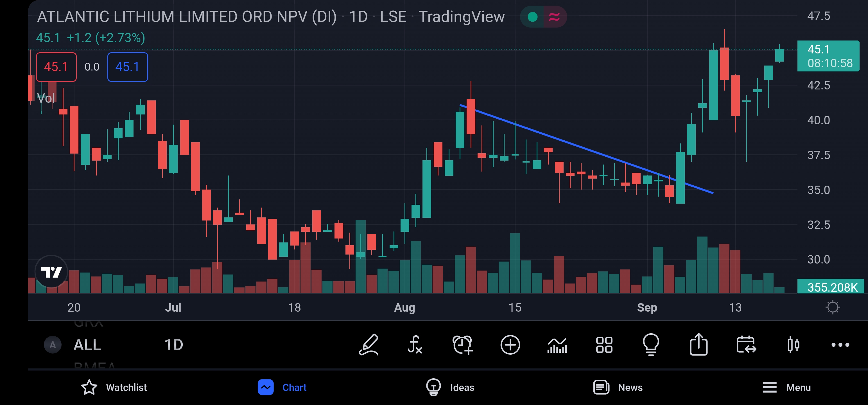
Task: Open symbol search via ALL ticker
Action: tap(87, 345)
